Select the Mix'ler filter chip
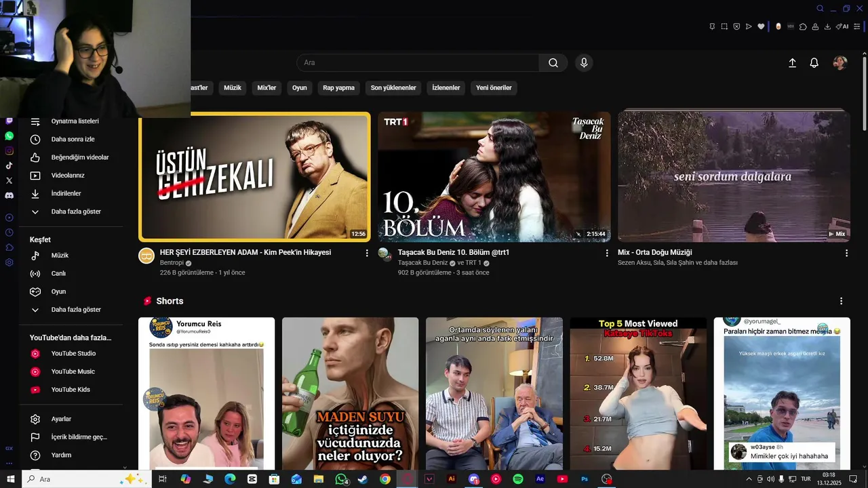 click(267, 88)
